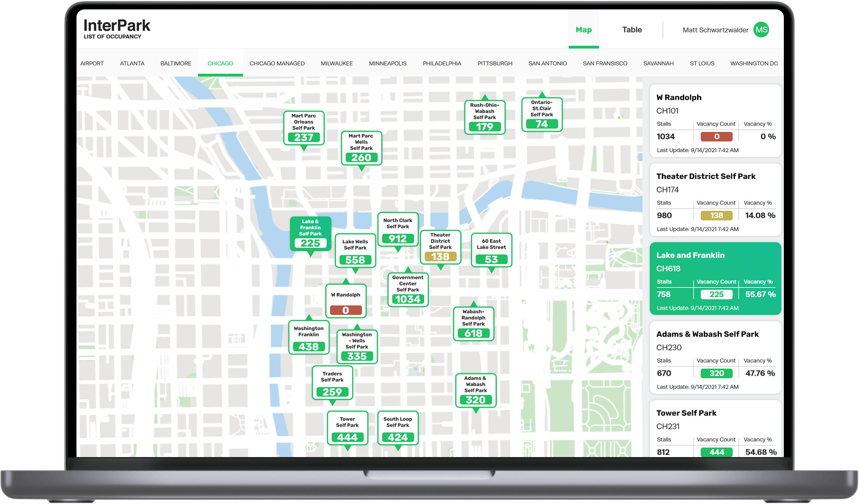Viewport: 859px width, 504px height.
Task: Open the CHICAGO MANAGED city tab
Action: (x=277, y=63)
